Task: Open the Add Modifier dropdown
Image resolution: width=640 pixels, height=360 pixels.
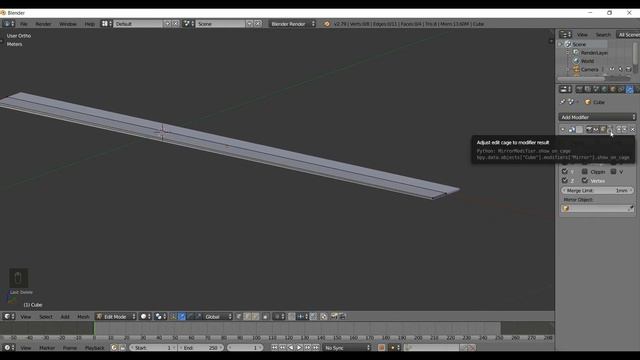Action: pyautogui.click(x=597, y=117)
